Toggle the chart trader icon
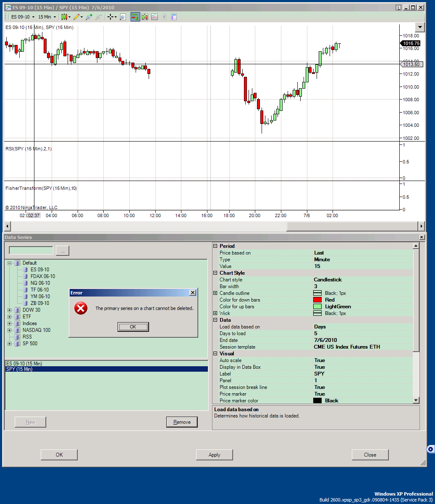 pyautogui.click(x=135, y=17)
